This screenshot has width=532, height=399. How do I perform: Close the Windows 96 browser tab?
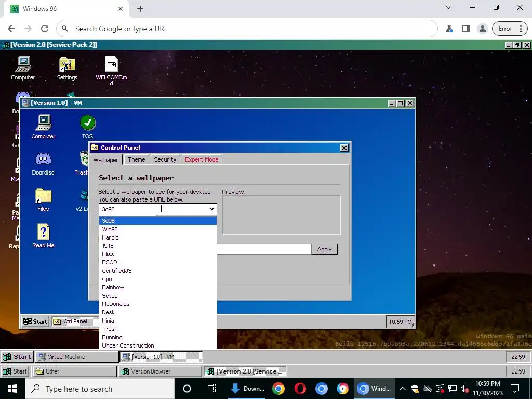(x=121, y=9)
